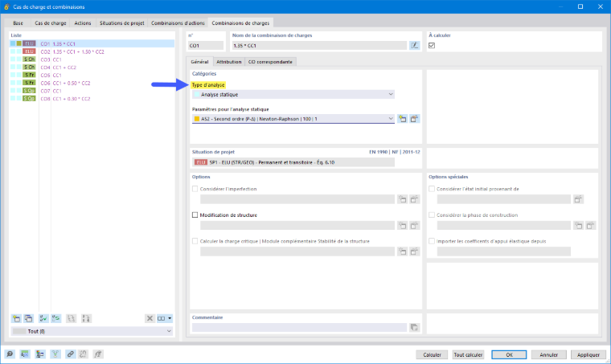
Task: Open comment library icon next to Commentaire
Action: click(x=414, y=328)
